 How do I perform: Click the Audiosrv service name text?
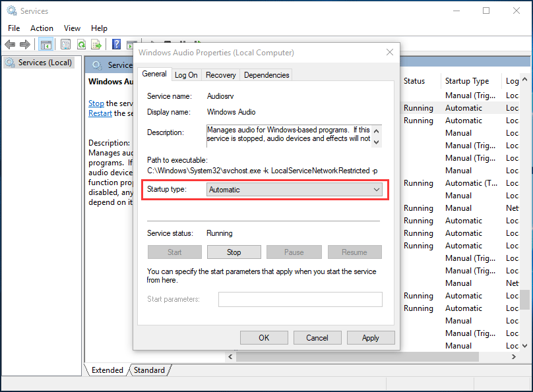pos(220,96)
